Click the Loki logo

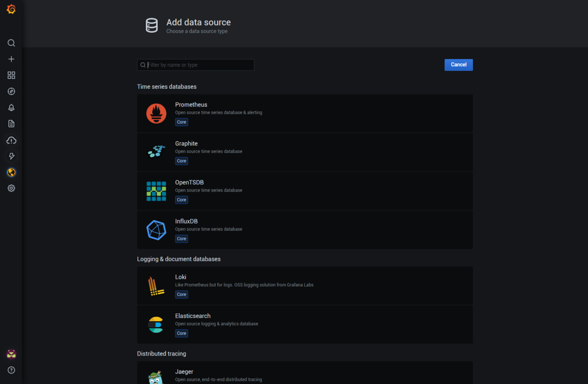[156, 286]
